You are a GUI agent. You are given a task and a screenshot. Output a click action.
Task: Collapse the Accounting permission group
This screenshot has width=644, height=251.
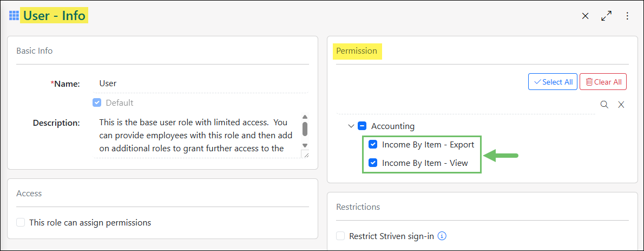(351, 126)
